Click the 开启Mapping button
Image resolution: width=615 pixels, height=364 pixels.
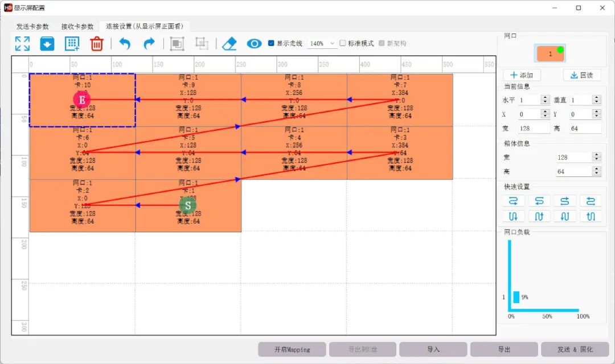tap(292, 350)
